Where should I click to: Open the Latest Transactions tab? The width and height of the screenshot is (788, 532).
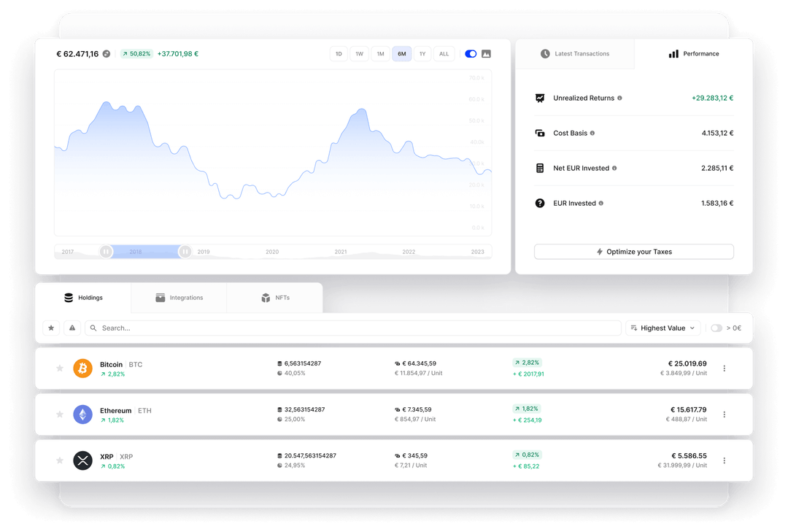575,54
